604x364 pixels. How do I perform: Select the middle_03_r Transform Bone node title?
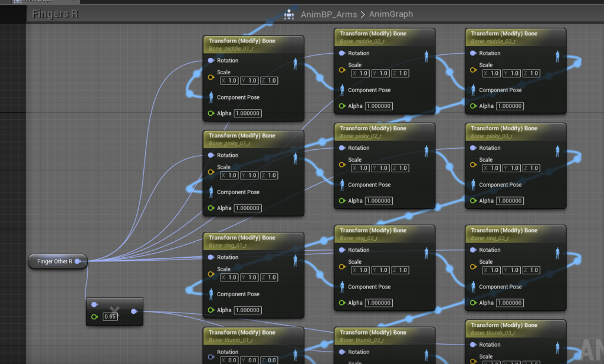point(504,34)
